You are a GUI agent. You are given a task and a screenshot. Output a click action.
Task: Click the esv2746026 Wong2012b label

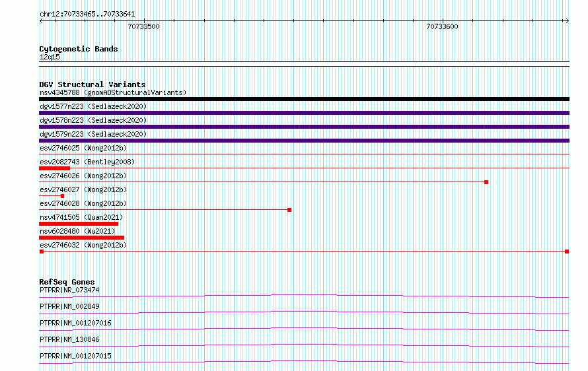pos(83,176)
